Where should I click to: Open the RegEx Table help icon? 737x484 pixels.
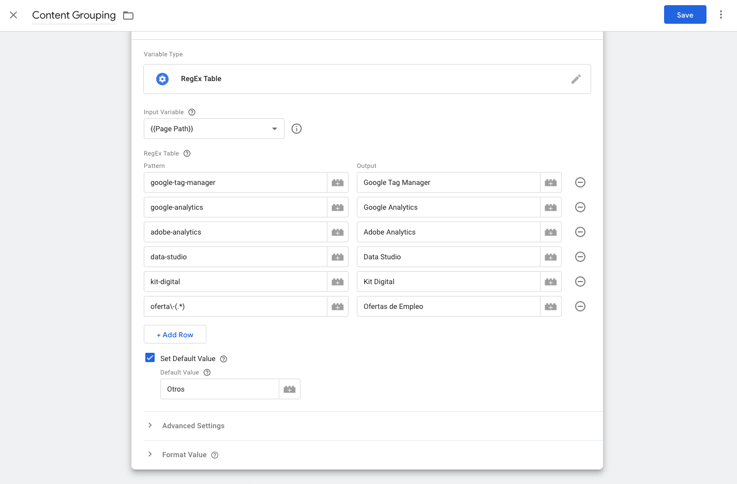click(x=187, y=154)
